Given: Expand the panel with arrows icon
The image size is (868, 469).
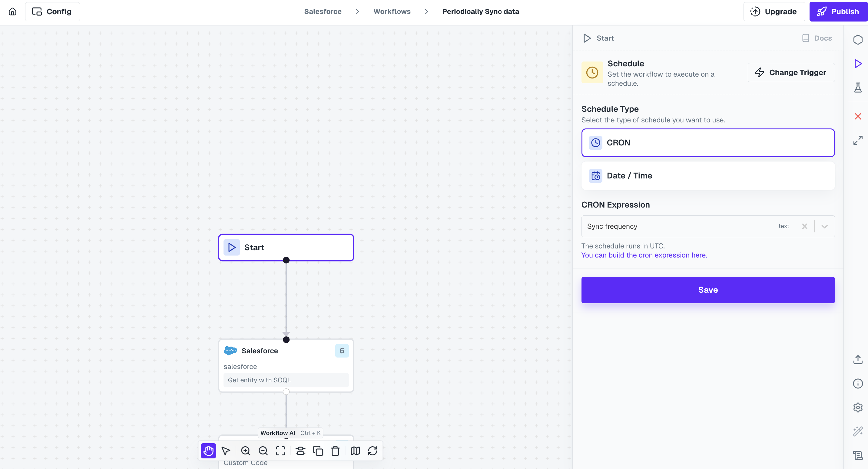Looking at the screenshot, I should (858, 140).
